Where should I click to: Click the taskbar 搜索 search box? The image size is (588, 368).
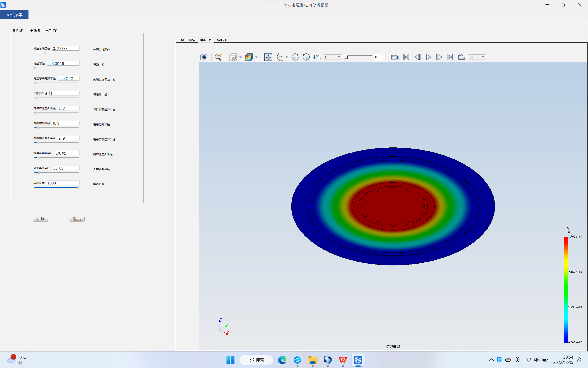(x=257, y=360)
